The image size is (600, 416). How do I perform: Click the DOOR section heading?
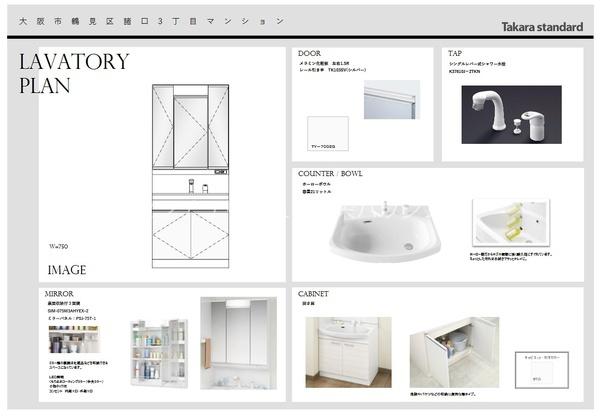point(310,54)
